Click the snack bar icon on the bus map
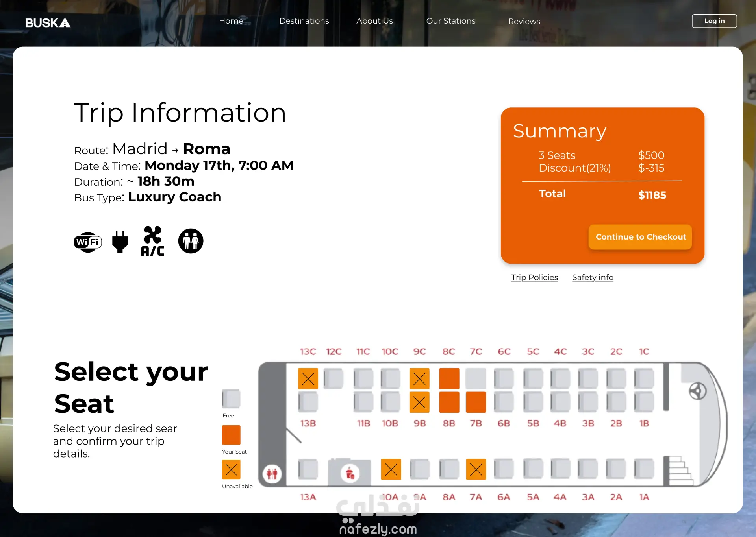Image resolution: width=756 pixels, height=537 pixels. pos(350,473)
